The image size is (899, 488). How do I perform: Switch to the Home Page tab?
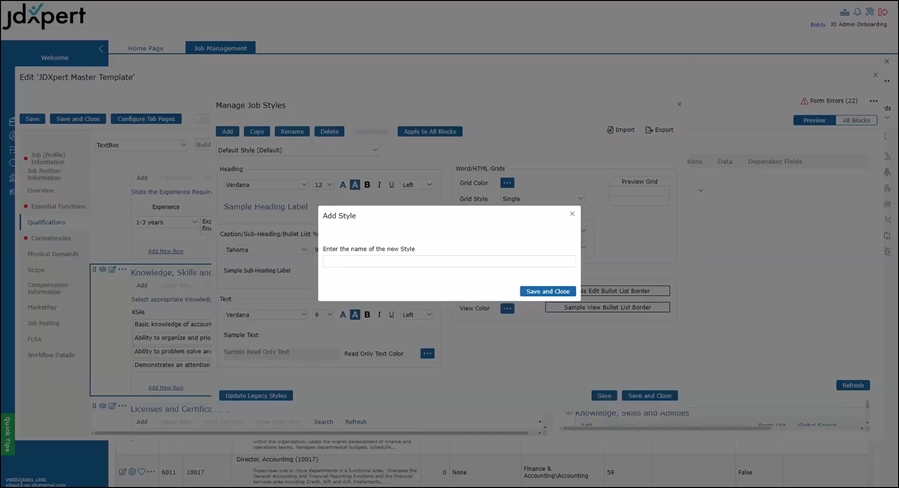point(146,47)
